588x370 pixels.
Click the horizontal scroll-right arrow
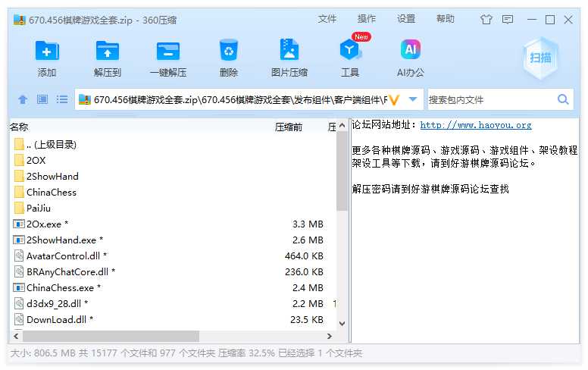click(x=330, y=336)
